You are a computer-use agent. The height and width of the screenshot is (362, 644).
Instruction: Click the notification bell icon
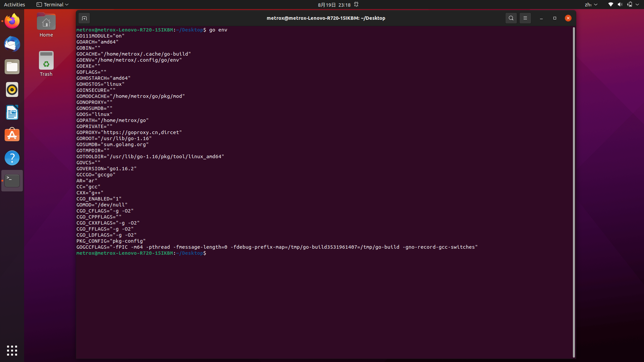tap(356, 5)
